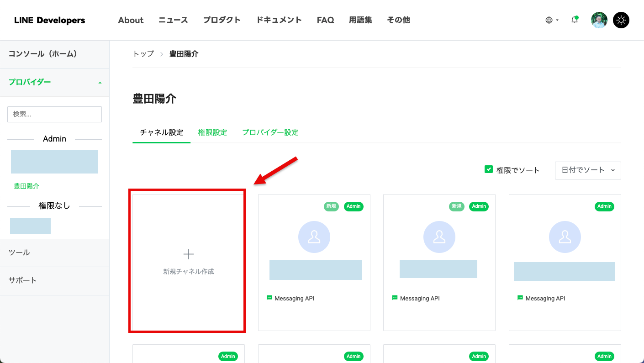Viewport: 644px width, 363px height.
Task: Open the About menu item
Action: coord(131,20)
